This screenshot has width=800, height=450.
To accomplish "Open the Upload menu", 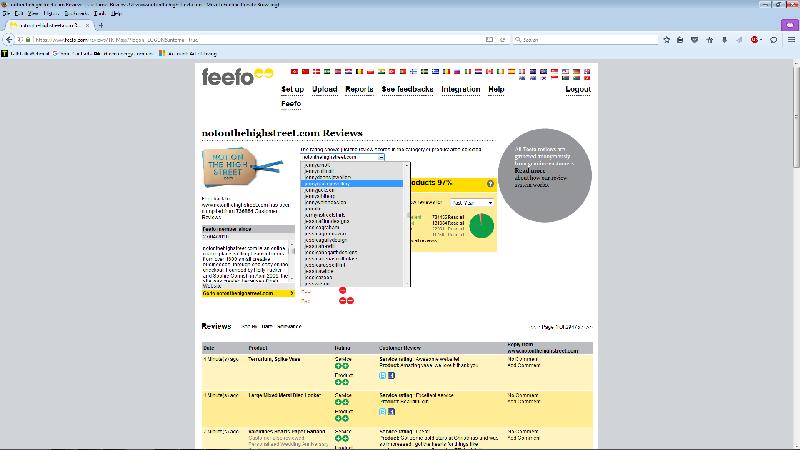I will coord(324,89).
